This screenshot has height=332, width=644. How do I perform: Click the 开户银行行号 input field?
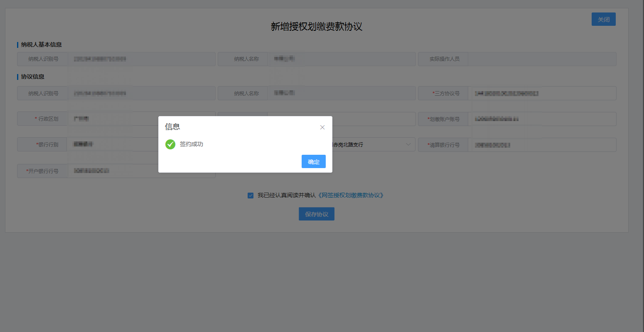[141, 171]
